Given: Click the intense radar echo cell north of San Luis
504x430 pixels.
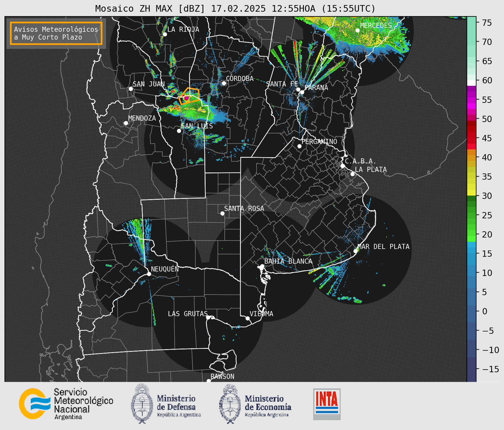Looking at the screenshot, I should (x=186, y=98).
